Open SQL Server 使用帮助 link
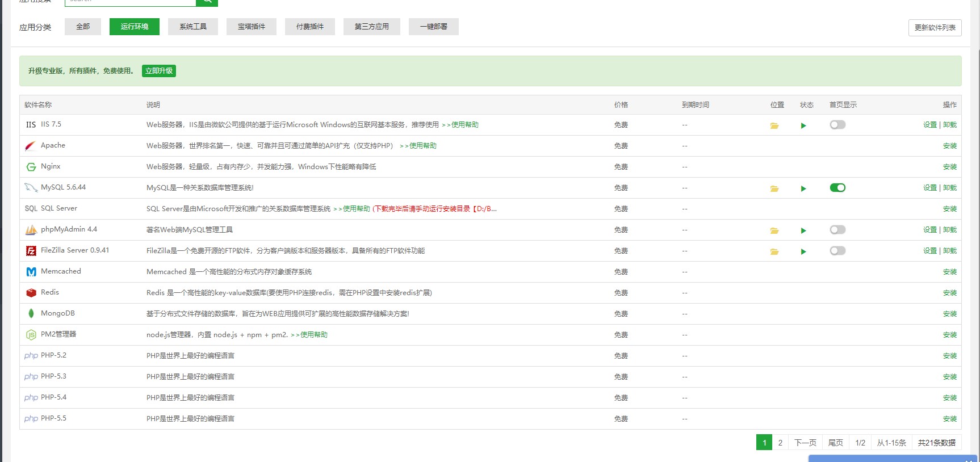The height and width of the screenshot is (462, 980). coord(352,209)
